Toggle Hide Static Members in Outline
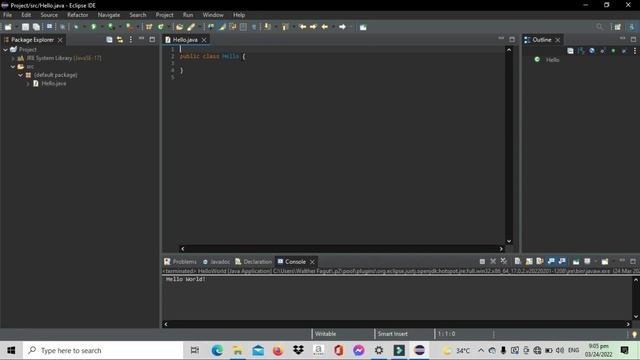640x360 pixels. point(602,51)
